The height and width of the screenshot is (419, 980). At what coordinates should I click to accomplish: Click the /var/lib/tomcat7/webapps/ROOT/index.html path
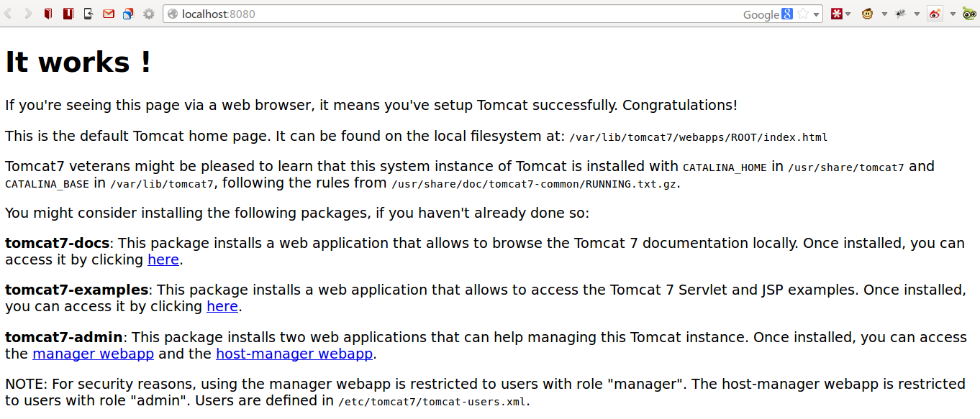click(699, 137)
